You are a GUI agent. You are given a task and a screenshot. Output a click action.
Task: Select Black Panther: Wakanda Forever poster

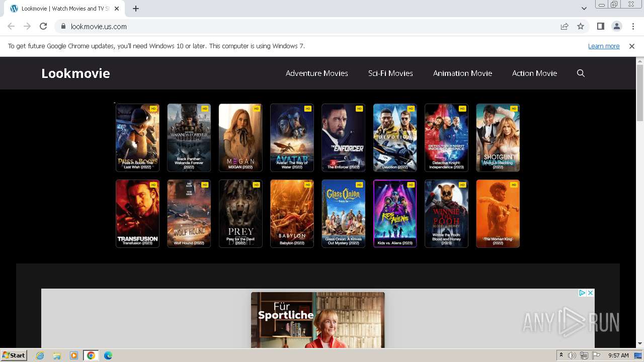click(189, 138)
